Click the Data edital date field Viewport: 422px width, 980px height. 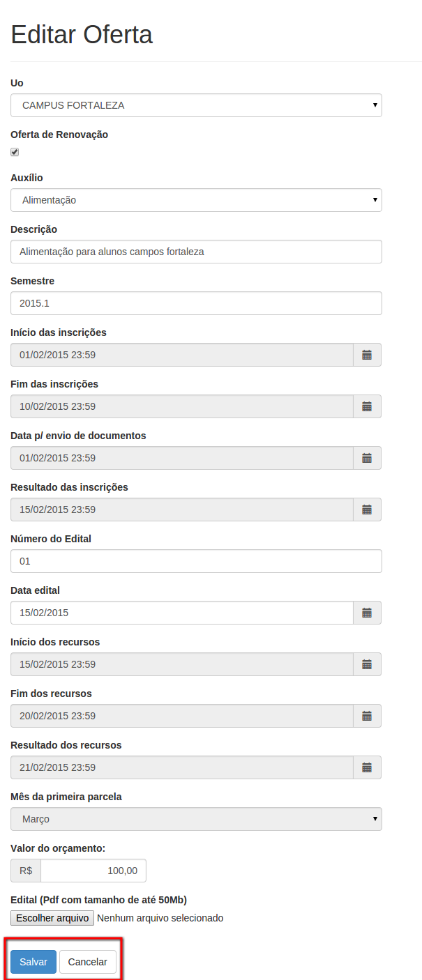click(182, 613)
